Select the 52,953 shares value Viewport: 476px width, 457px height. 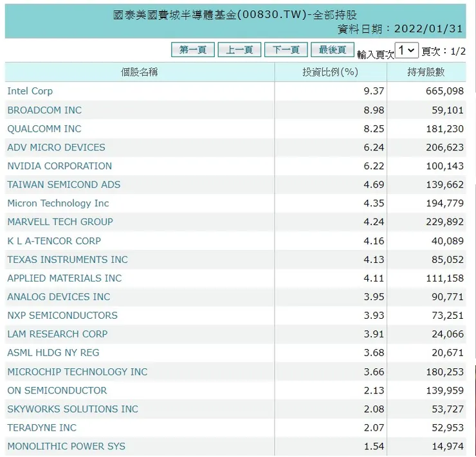[x=448, y=427]
